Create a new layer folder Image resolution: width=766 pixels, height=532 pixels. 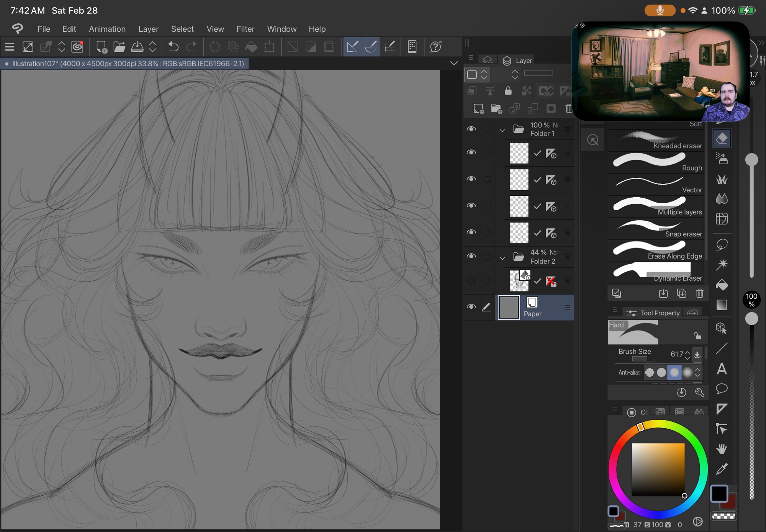click(496, 109)
